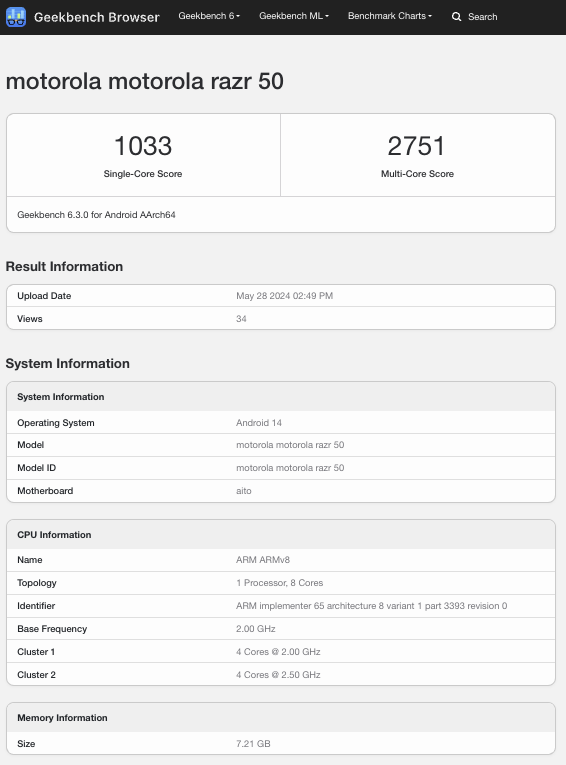The height and width of the screenshot is (765, 566).
Task: Click the Motherboard value aito
Action: 243,491
